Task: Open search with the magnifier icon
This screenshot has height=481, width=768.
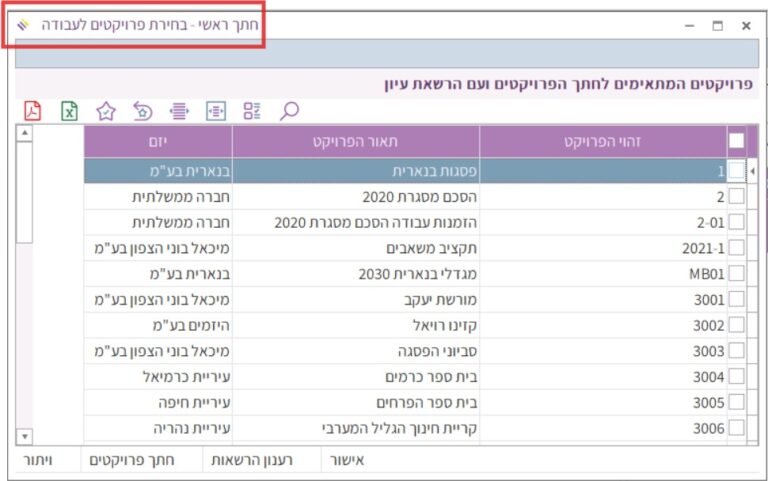Action: pyautogui.click(x=289, y=111)
